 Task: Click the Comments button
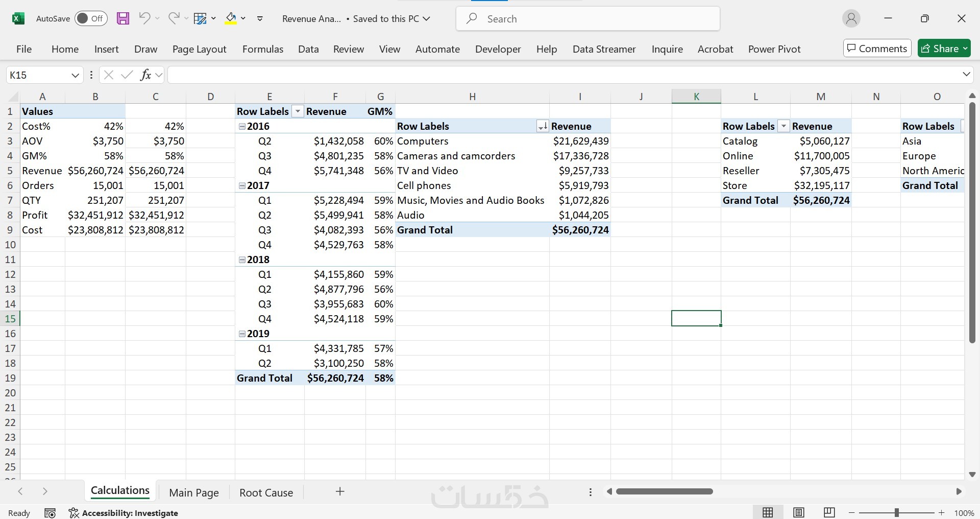(877, 49)
